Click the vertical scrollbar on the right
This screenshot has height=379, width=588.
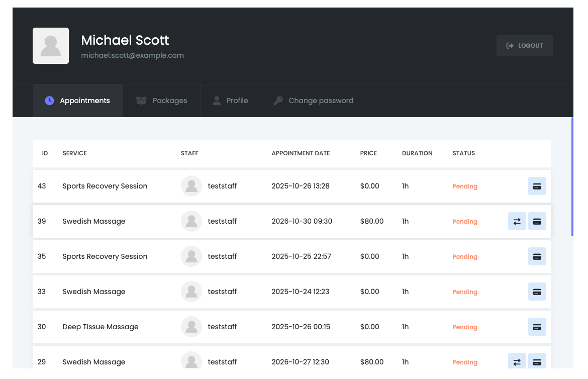(572, 176)
